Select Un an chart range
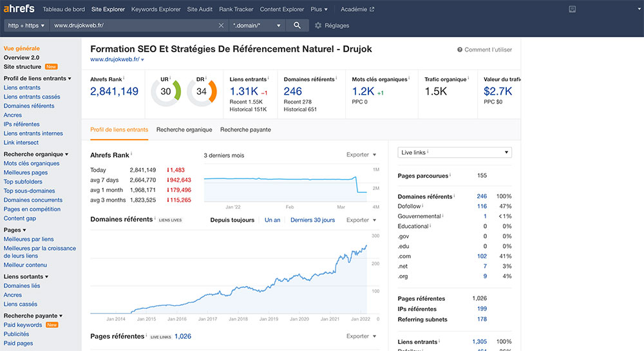The width and height of the screenshot is (644, 351). pos(272,220)
